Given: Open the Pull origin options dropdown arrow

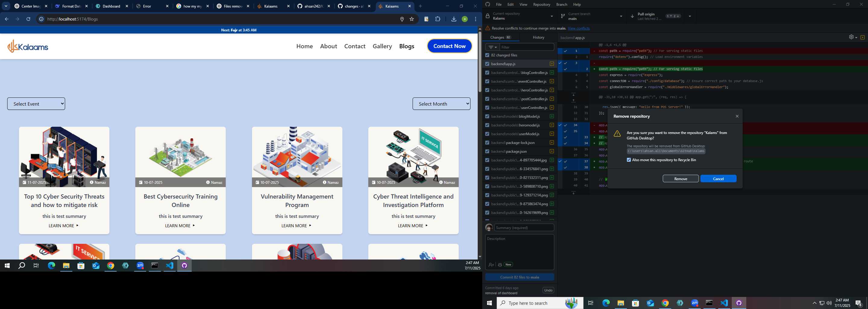Looking at the screenshot, I should [690, 16].
